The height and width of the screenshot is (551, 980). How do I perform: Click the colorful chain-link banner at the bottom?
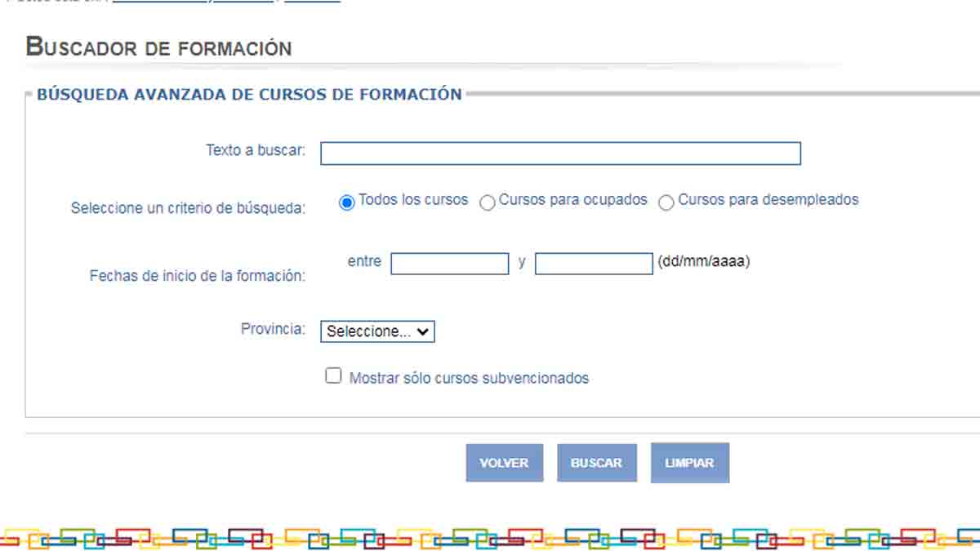click(x=490, y=537)
